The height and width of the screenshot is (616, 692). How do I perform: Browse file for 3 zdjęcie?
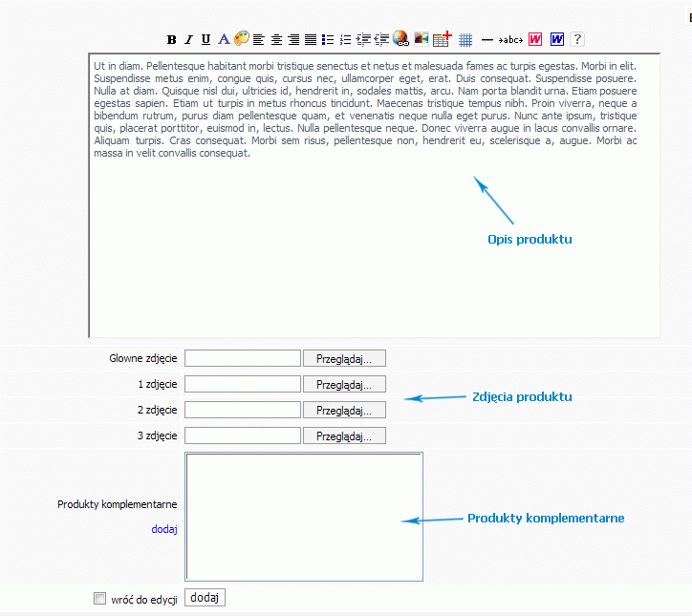pos(344,435)
